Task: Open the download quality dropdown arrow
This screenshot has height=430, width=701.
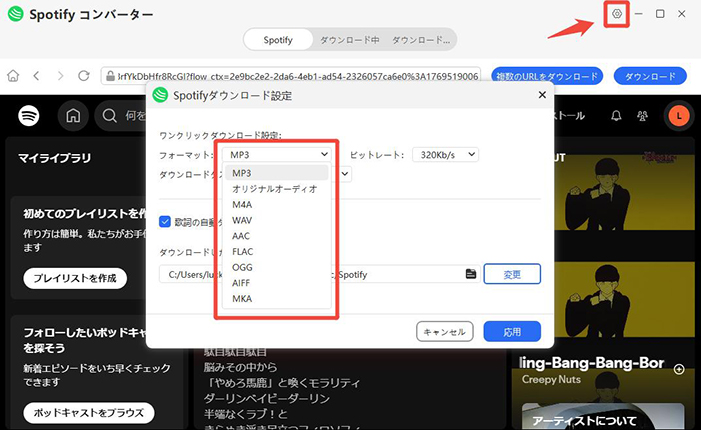Action: click(x=345, y=174)
